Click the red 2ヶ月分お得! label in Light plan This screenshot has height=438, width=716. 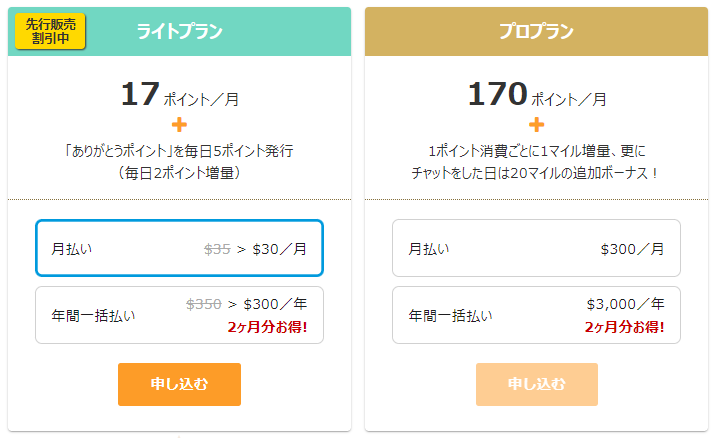click(x=267, y=326)
